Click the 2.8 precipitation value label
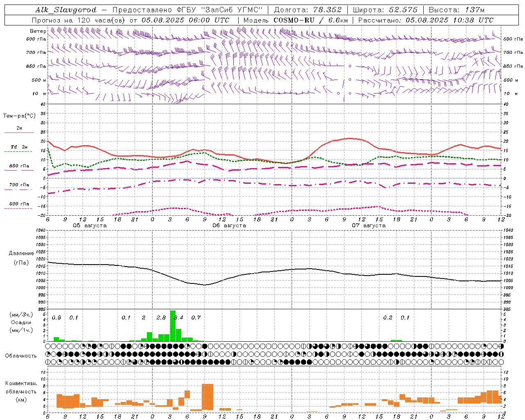This screenshot has width=525, height=420. (161, 317)
